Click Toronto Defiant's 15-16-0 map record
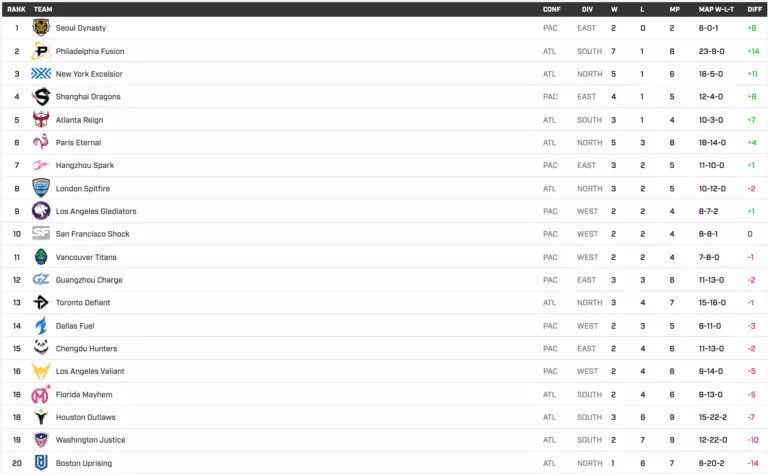The image size is (768, 474). 712,302
